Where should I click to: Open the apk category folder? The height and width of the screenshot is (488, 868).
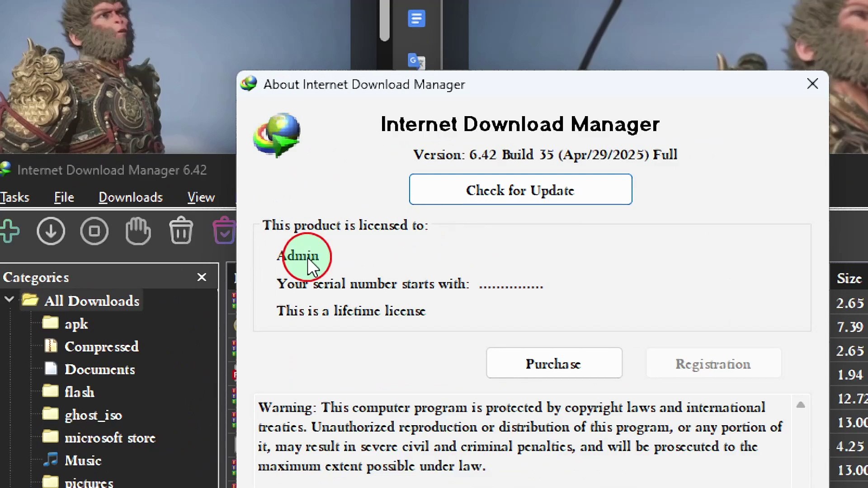[65, 324]
